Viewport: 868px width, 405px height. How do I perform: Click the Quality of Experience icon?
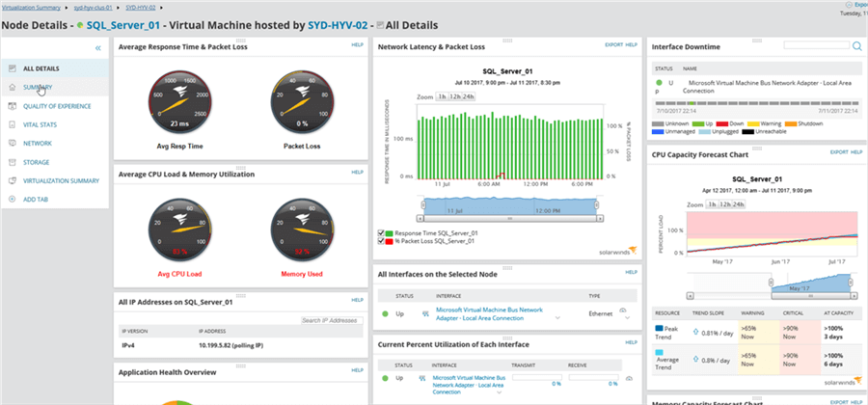point(13,106)
